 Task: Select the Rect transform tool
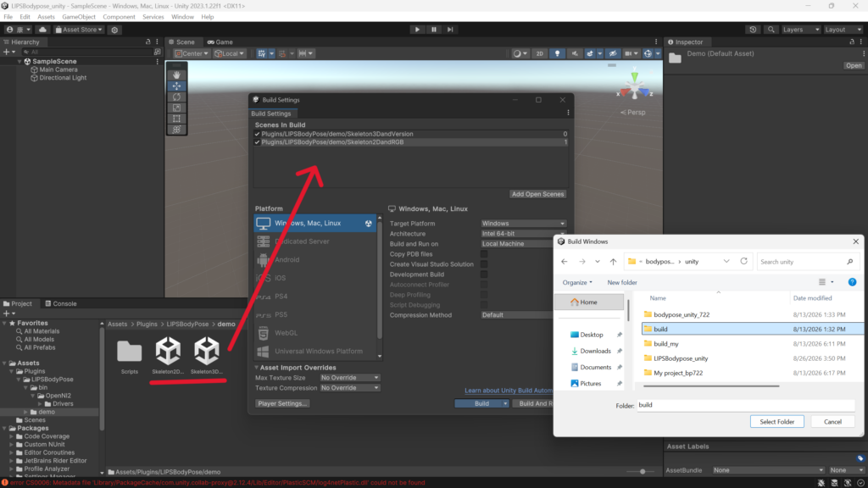pos(176,119)
